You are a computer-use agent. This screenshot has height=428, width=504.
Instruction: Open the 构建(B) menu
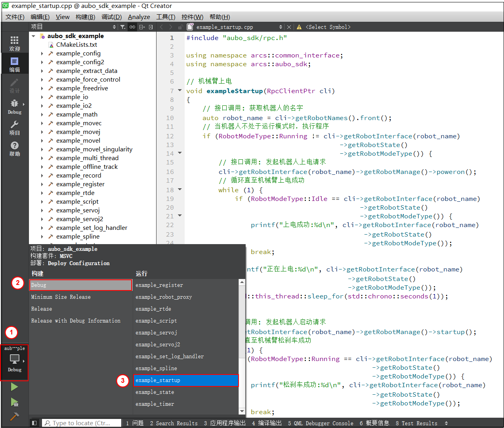86,17
